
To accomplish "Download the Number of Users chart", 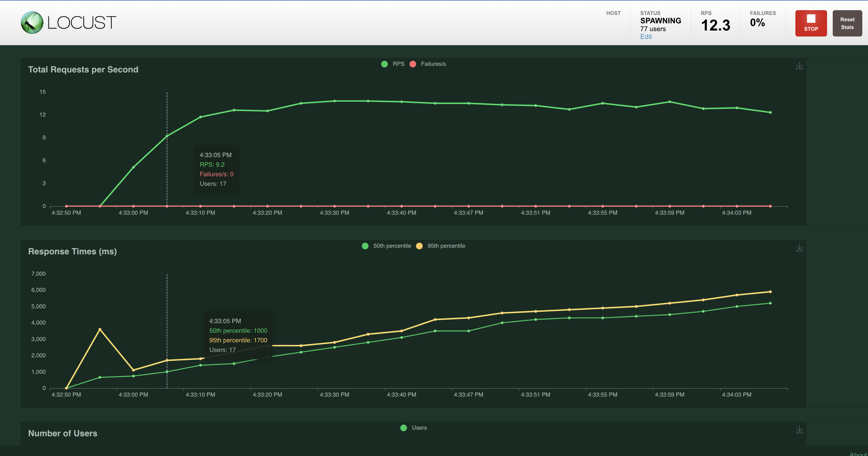I will pos(799,430).
